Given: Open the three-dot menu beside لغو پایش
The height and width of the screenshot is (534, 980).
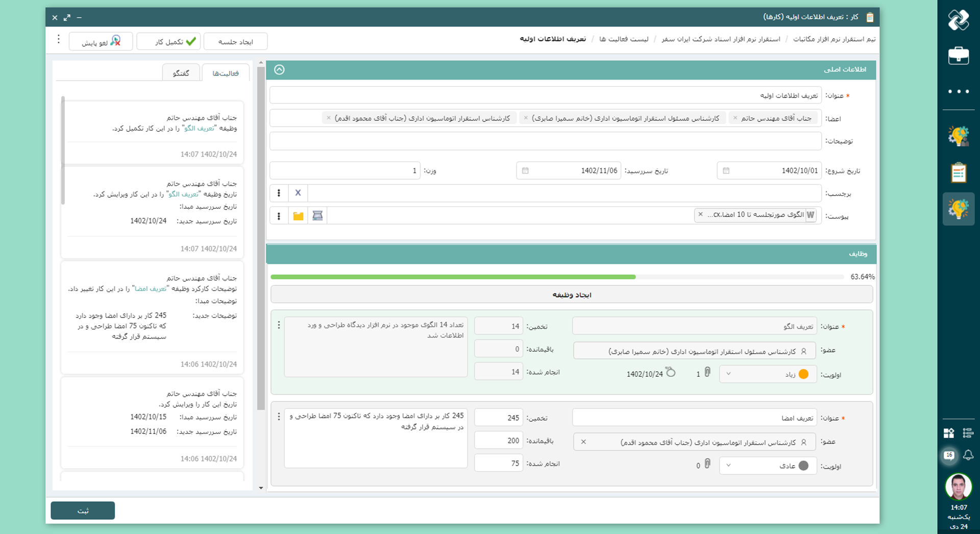Looking at the screenshot, I should point(58,39).
